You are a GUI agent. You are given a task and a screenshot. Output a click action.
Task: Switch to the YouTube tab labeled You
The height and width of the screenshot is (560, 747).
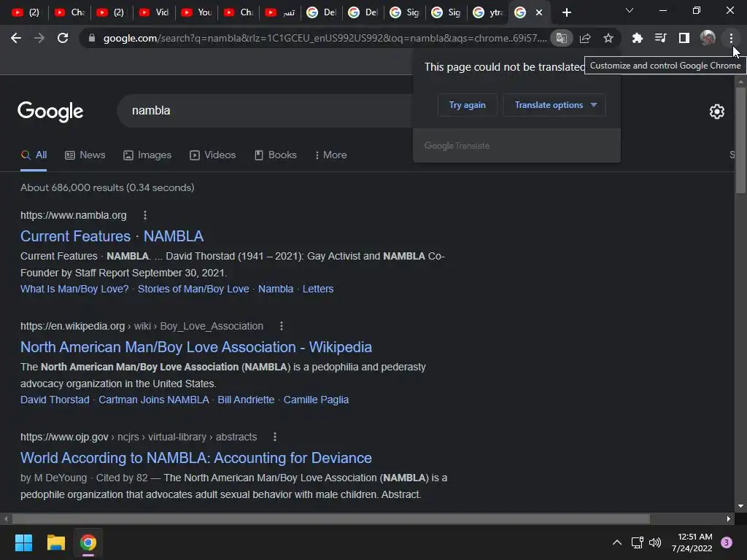(x=196, y=13)
